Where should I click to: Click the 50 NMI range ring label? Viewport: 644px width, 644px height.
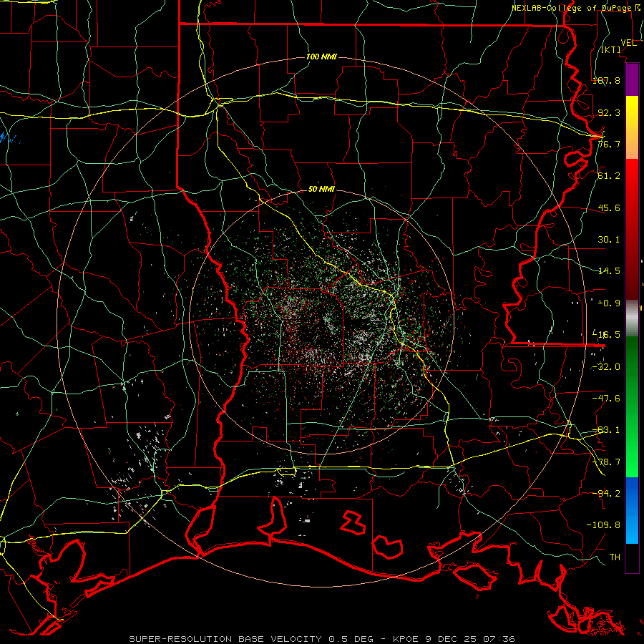(x=321, y=189)
